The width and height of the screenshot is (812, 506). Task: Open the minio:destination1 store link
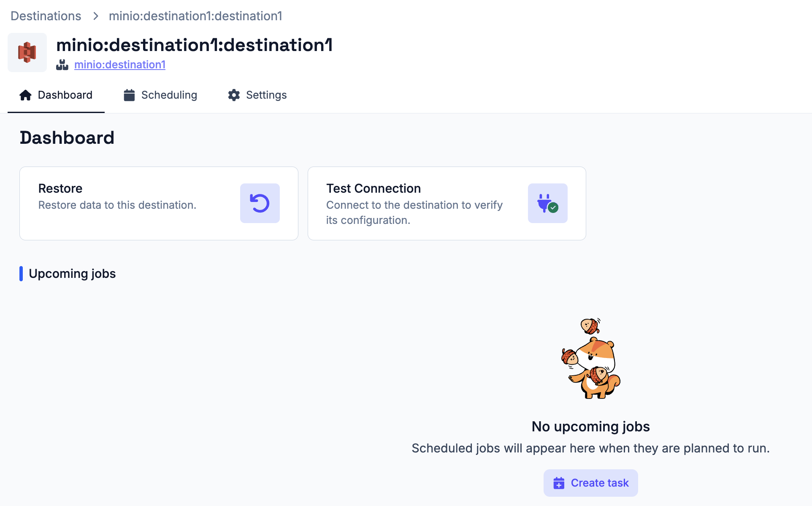coord(120,65)
